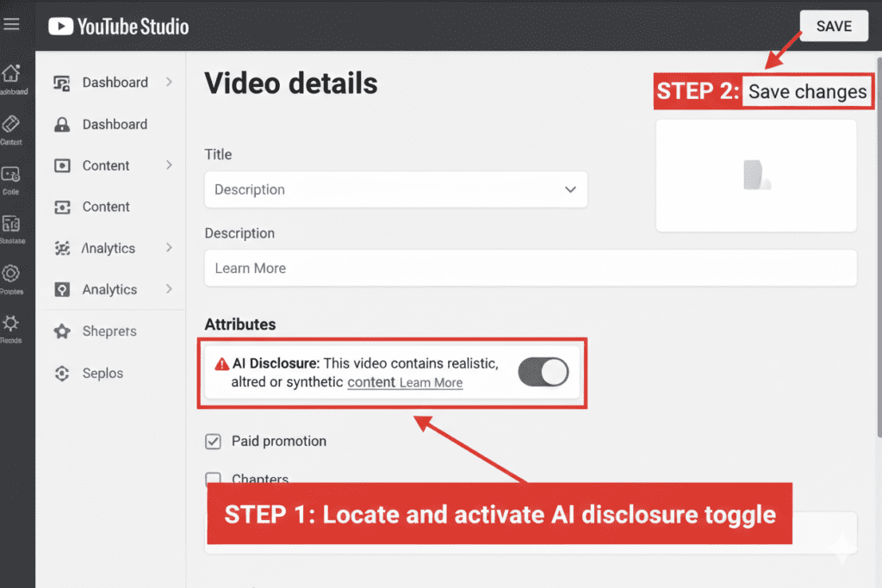Open the first Dashboard sidebar item
Image resolution: width=882 pixels, height=588 pixels.
113,83
